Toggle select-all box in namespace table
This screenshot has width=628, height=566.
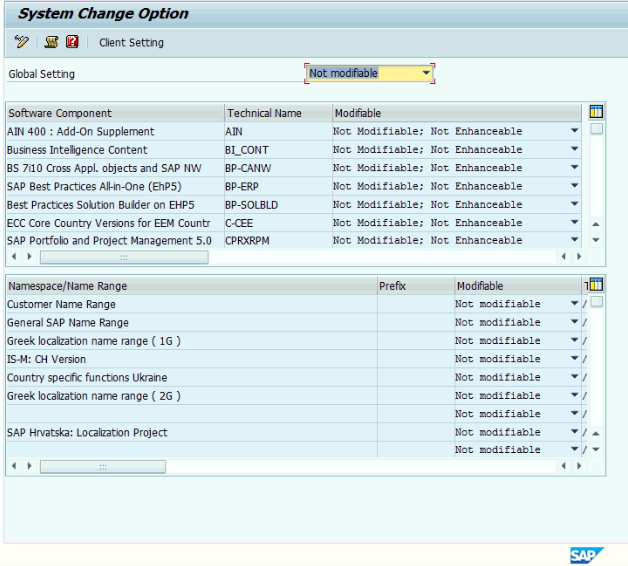596,302
